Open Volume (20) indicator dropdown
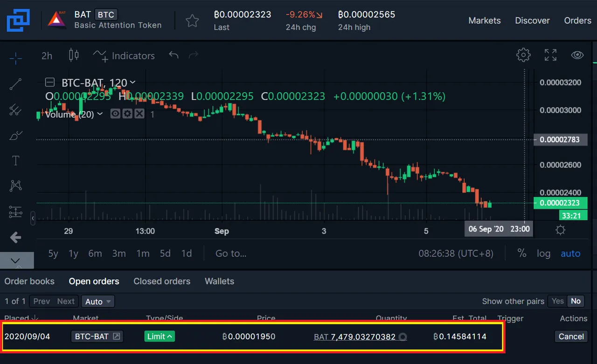Screen dimensions: 597x364 tap(74, 114)
